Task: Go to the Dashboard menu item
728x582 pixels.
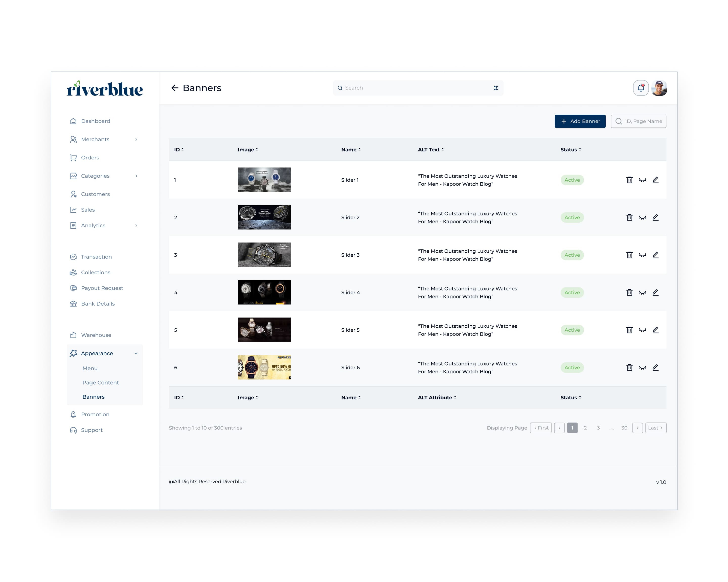Action: [95, 121]
